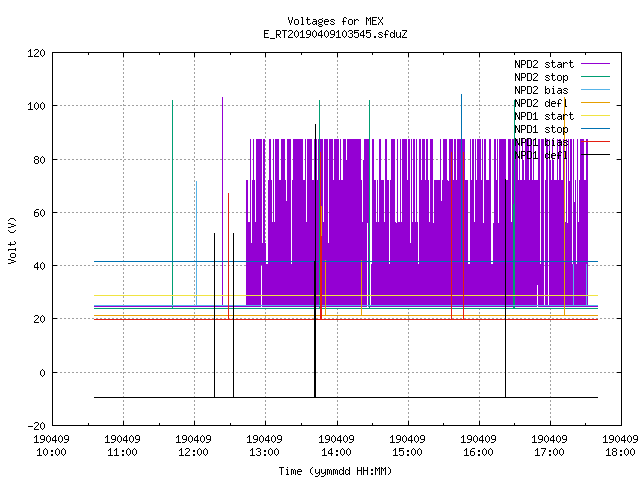The image size is (640, 480).
Task: Click x-axis tick label 12:00
Action: click(193, 452)
